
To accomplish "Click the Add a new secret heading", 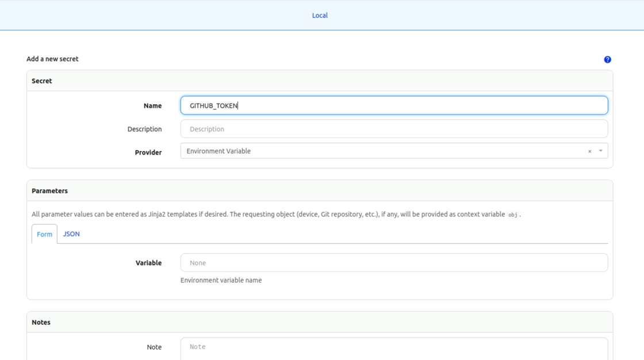I will click(52, 59).
